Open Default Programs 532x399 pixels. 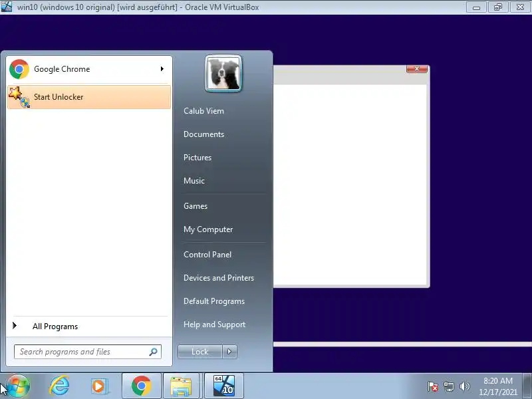pos(214,301)
